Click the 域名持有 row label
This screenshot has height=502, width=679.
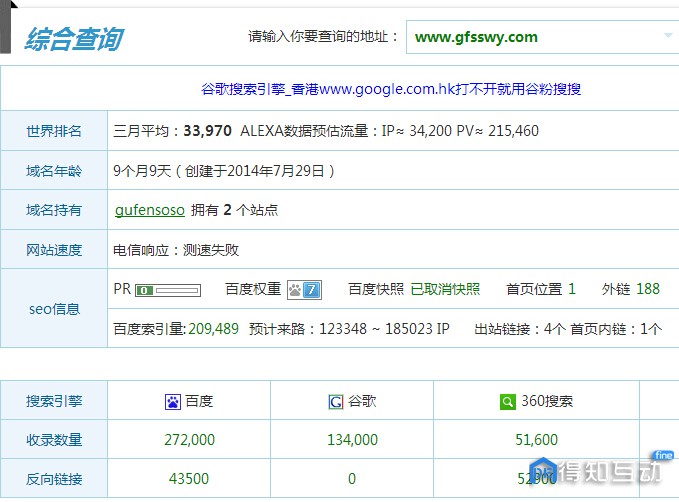pos(54,210)
